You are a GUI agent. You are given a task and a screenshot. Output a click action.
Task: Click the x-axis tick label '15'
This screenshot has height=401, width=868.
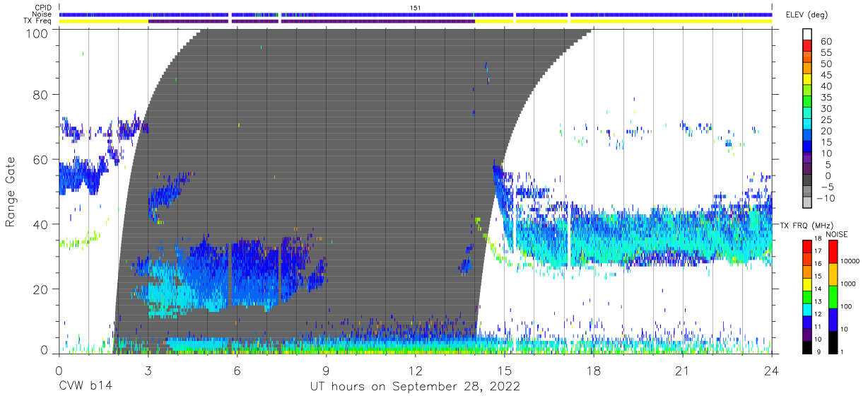[x=505, y=371]
